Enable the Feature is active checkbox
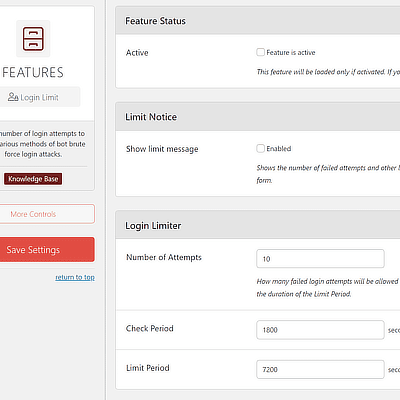Screen dimensions: 400x400 click(x=261, y=52)
